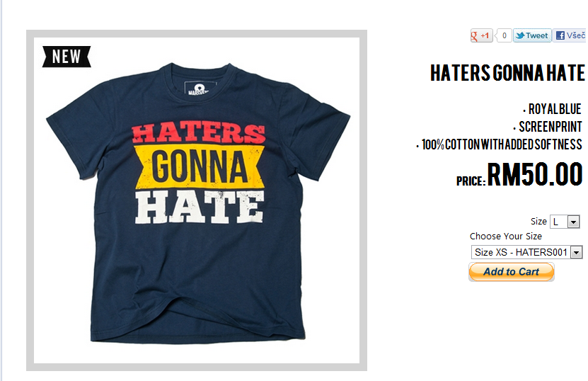Select the Size XS - HATERS001 combo box field
The width and height of the screenshot is (588, 381).
[527, 252]
